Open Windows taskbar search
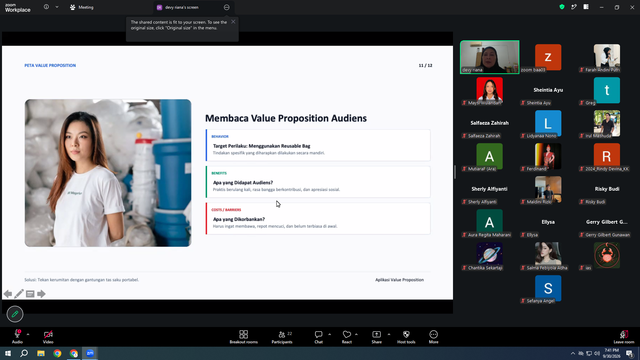The image size is (640, 360). (24, 353)
